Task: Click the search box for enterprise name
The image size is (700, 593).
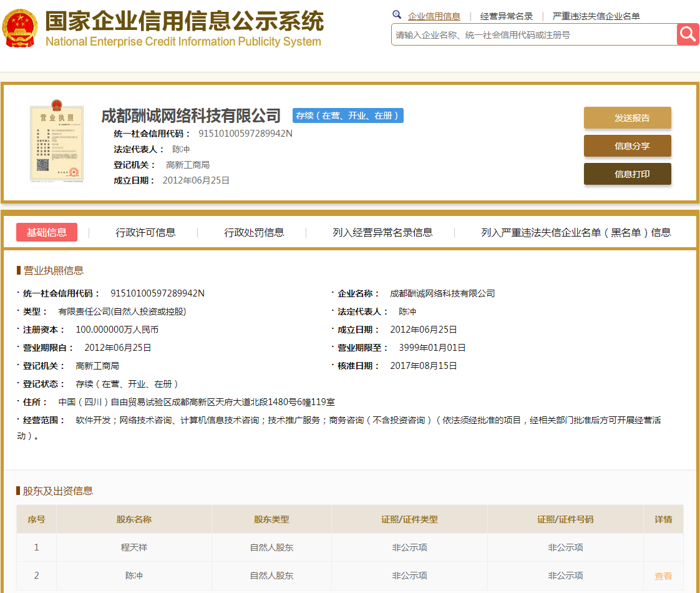Action: click(533, 35)
